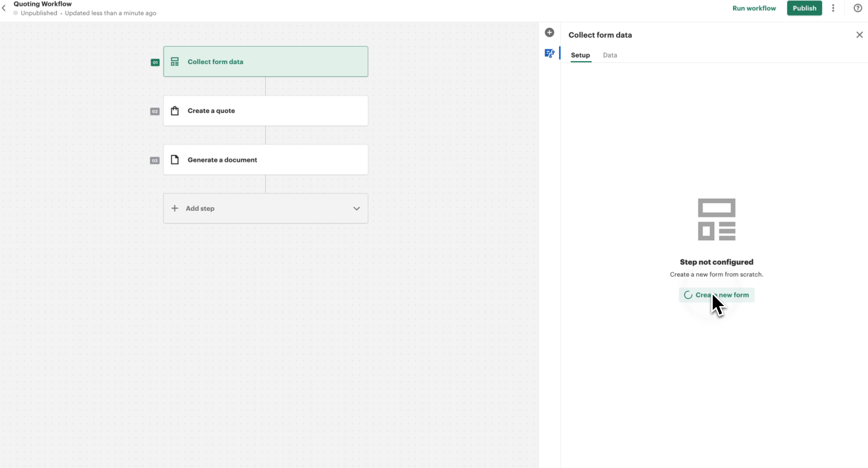Click the plus circle icon in side panel

tap(549, 33)
